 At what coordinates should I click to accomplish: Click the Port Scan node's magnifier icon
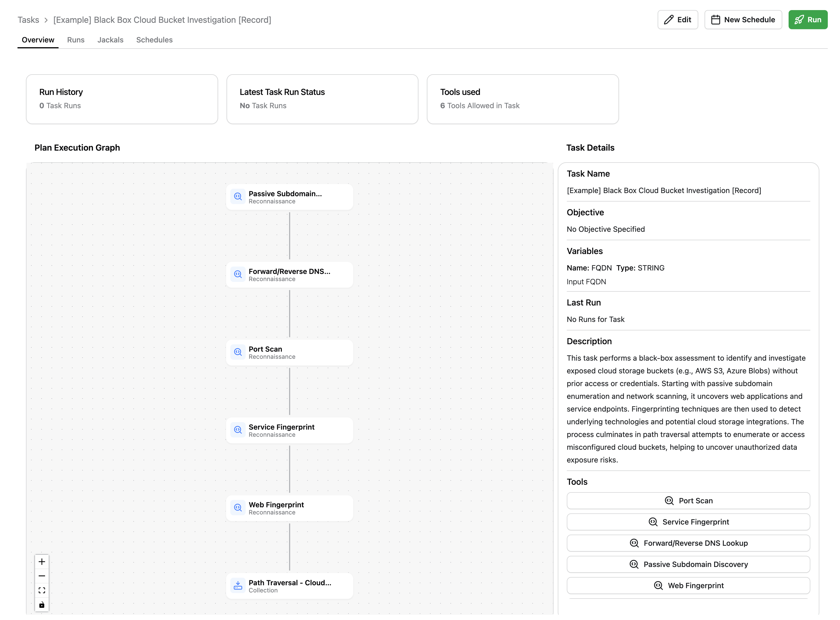[x=238, y=352]
